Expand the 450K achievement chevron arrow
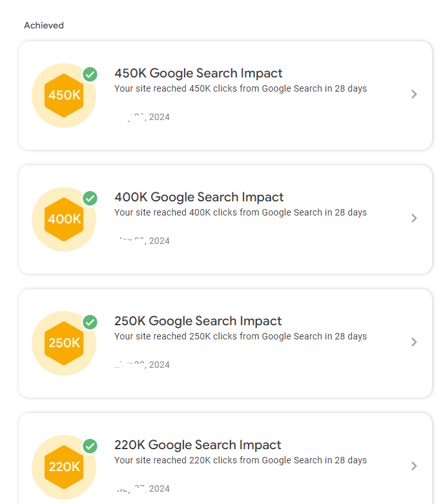The image size is (441, 504). tap(414, 94)
